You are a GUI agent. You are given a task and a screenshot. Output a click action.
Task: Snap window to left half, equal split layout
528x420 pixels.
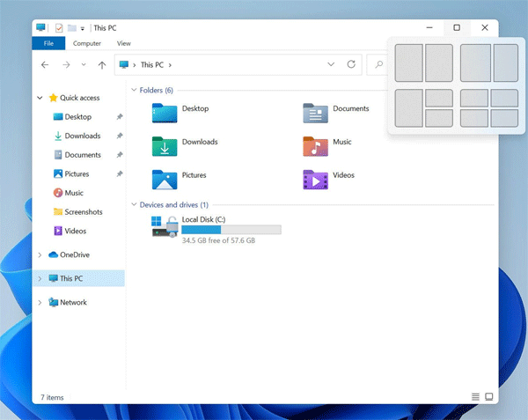[409, 63]
